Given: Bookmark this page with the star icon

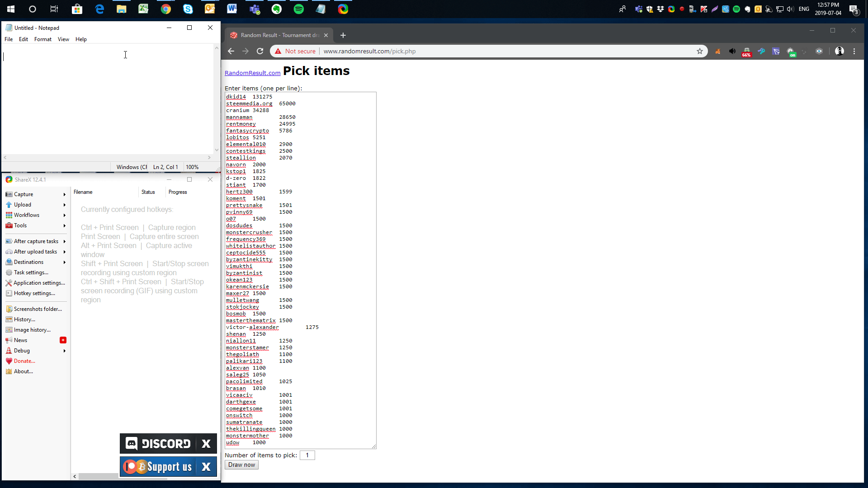Looking at the screenshot, I should 700,51.
